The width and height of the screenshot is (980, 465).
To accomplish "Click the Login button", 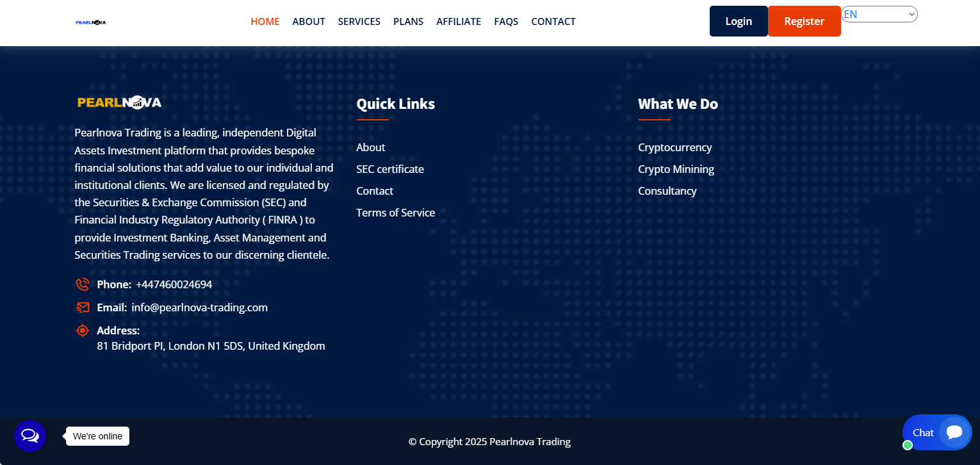I will click(739, 21).
